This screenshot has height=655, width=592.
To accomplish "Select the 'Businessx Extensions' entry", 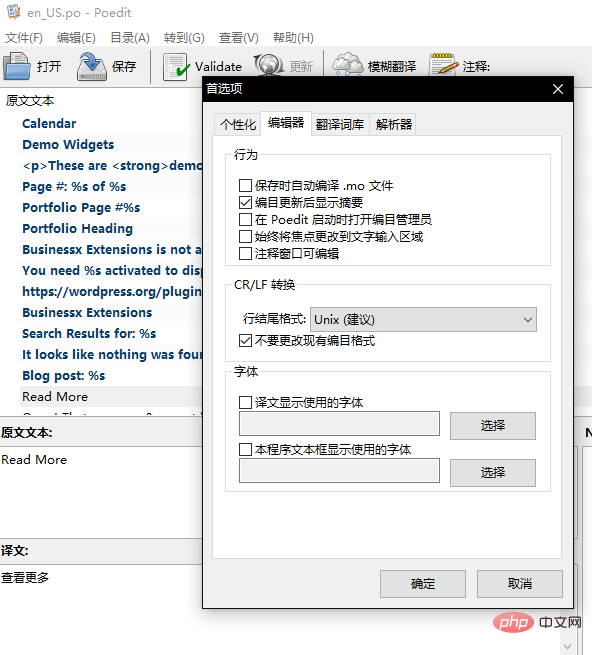I will click(x=87, y=312).
